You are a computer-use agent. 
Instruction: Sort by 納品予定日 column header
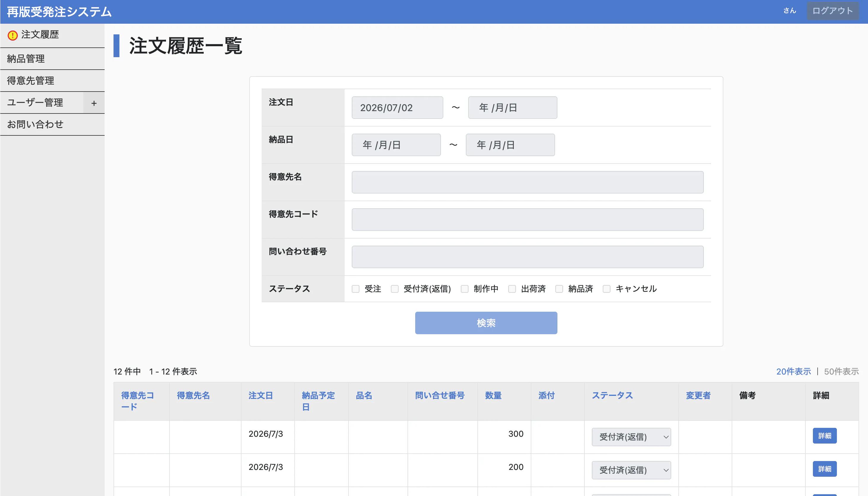pos(318,401)
